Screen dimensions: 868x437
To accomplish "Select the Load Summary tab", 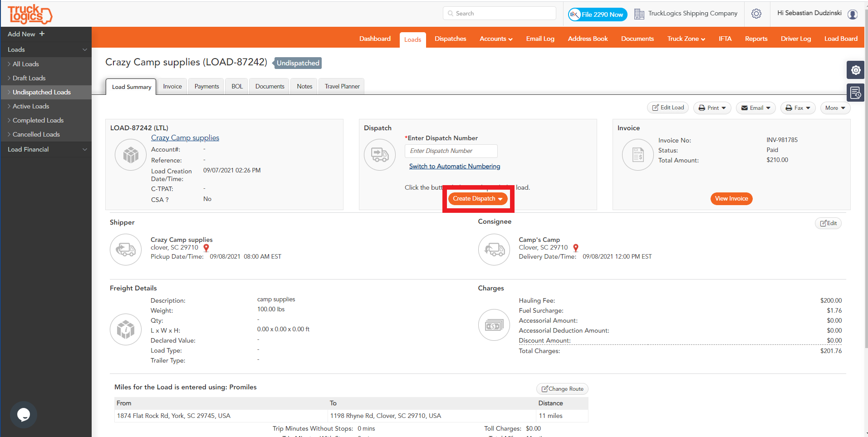I will [132, 87].
